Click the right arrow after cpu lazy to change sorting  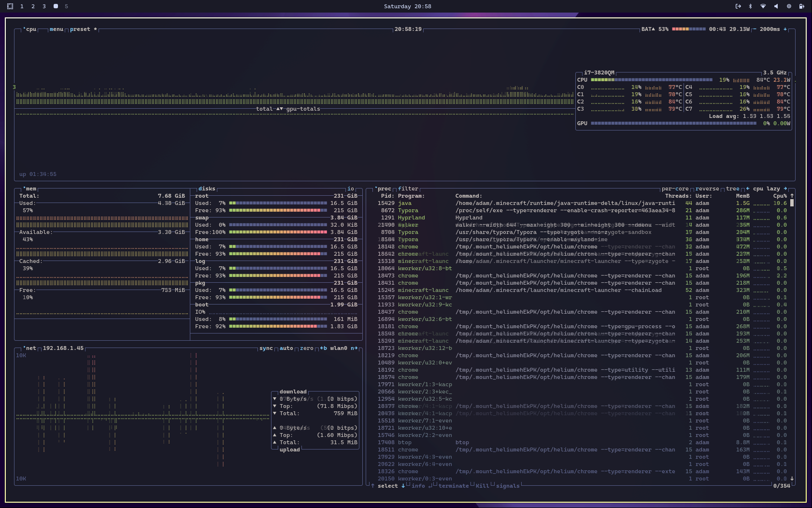pos(785,189)
